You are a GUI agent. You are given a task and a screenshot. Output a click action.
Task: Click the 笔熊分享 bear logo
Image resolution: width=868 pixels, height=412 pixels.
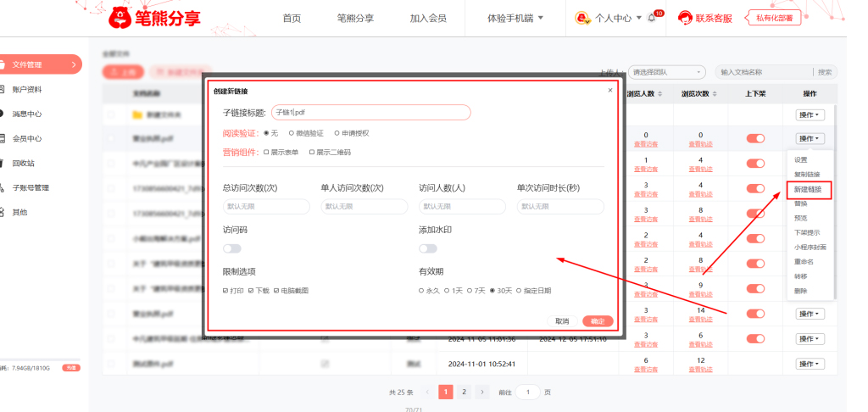coord(119,18)
